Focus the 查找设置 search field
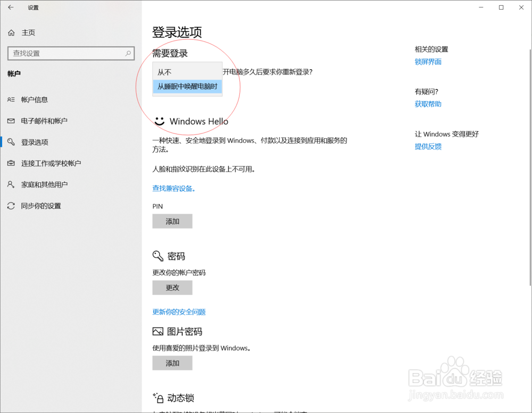Screen dimensions: 532x413 tap(71, 53)
